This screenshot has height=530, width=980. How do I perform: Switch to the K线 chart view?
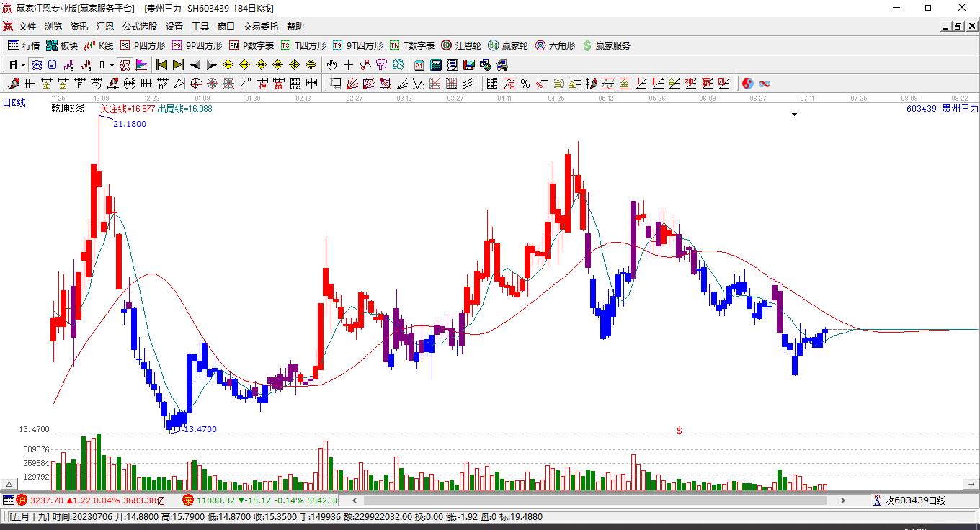click(99, 45)
